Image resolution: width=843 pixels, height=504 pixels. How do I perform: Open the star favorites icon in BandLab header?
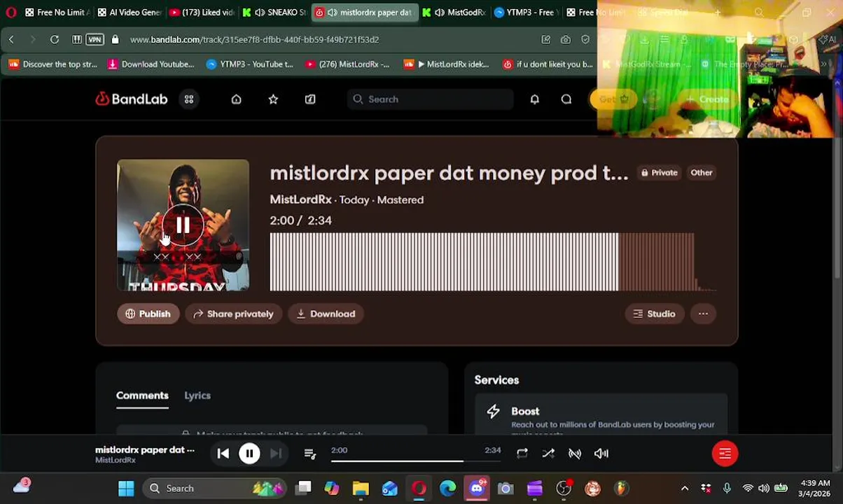tap(273, 99)
